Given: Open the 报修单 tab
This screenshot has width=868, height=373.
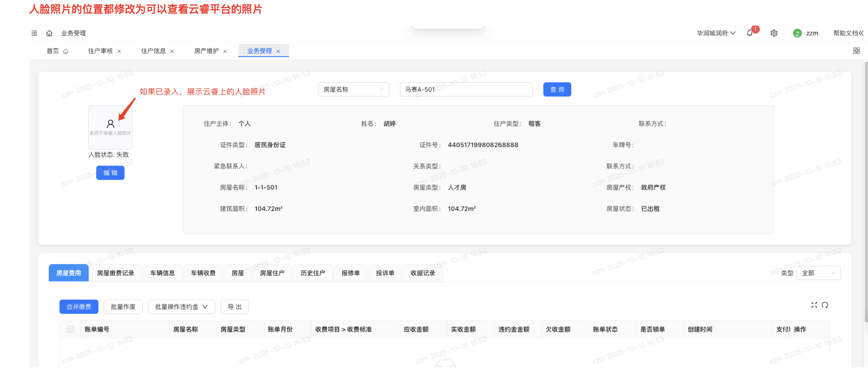Looking at the screenshot, I should coord(350,273).
